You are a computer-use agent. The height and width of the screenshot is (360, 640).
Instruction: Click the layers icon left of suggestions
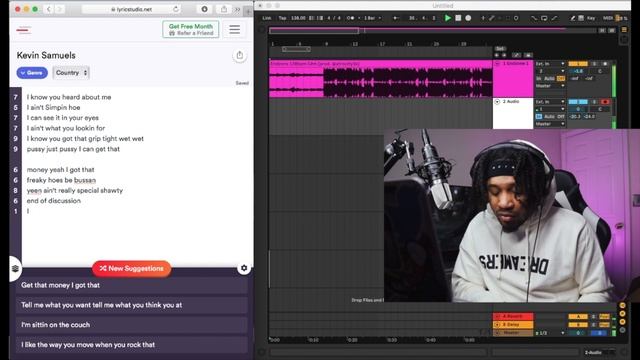pos(15,268)
